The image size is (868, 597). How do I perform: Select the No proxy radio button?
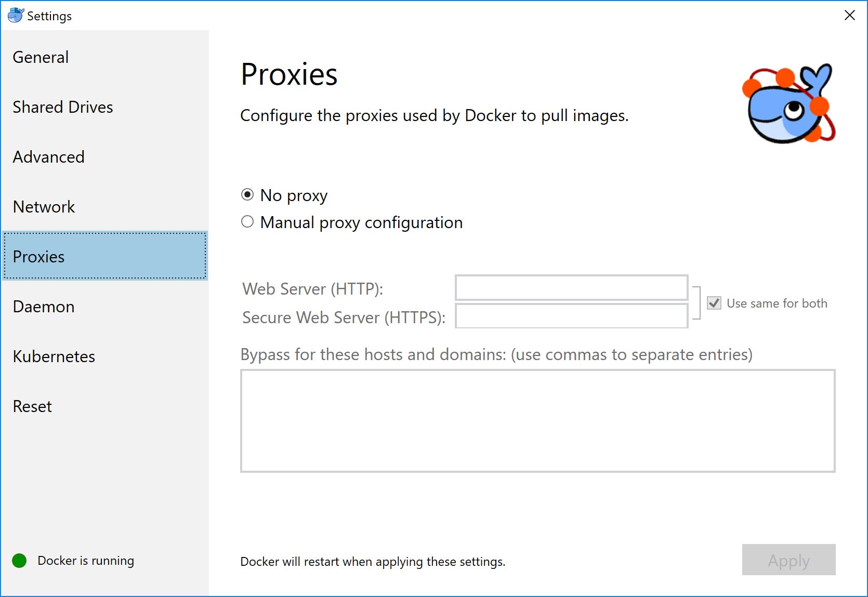click(247, 194)
